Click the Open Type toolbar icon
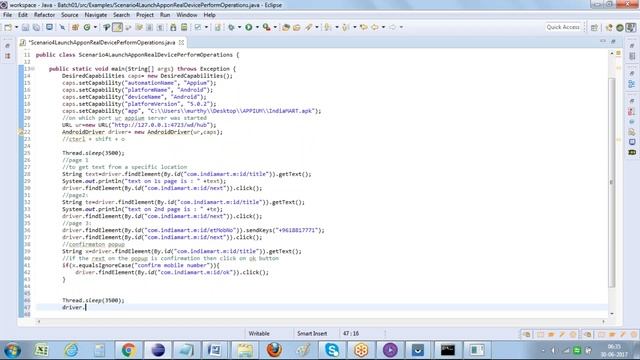This screenshot has width=640, height=360. [x=286, y=27]
